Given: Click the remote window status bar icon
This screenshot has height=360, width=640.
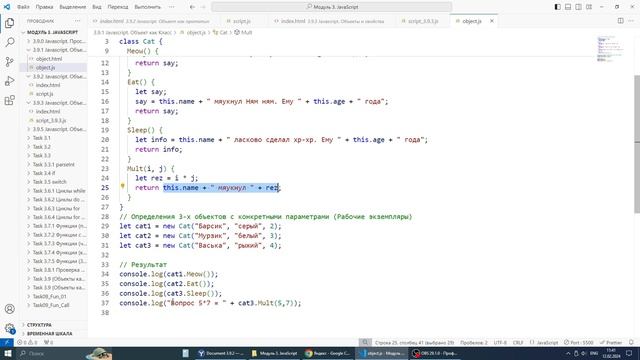Looking at the screenshot, I should pyautogui.click(x=7, y=342).
